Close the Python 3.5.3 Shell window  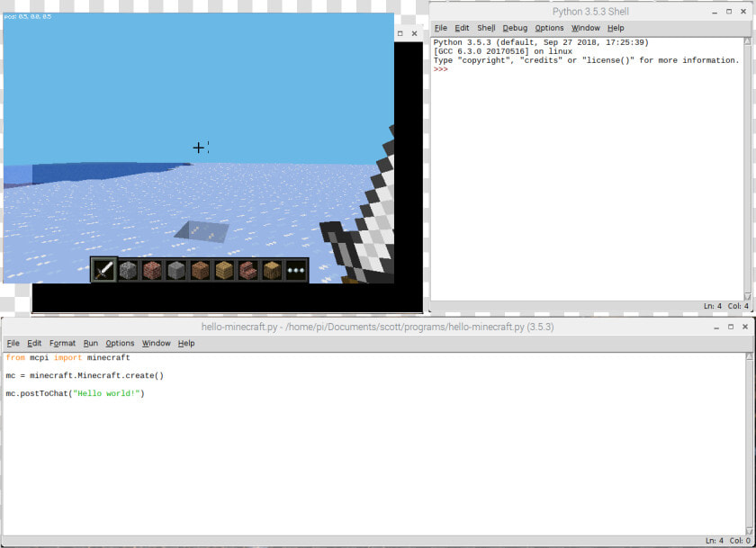743,12
